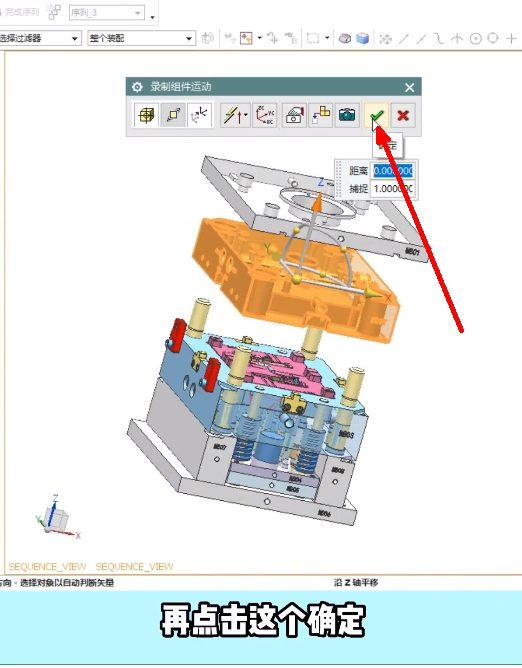The image size is (522, 668).
Task: Click the orange Z-axis arrowhead drag handle
Action: [317, 202]
